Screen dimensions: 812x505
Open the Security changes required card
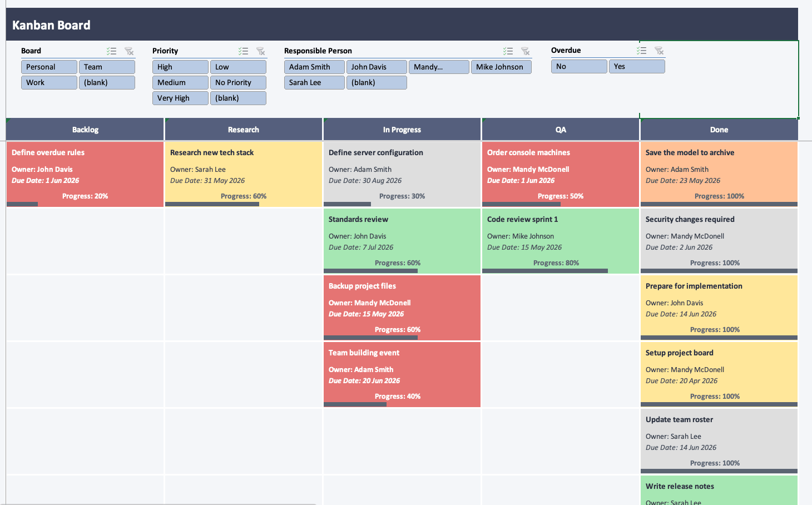click(x=719, y=241)
